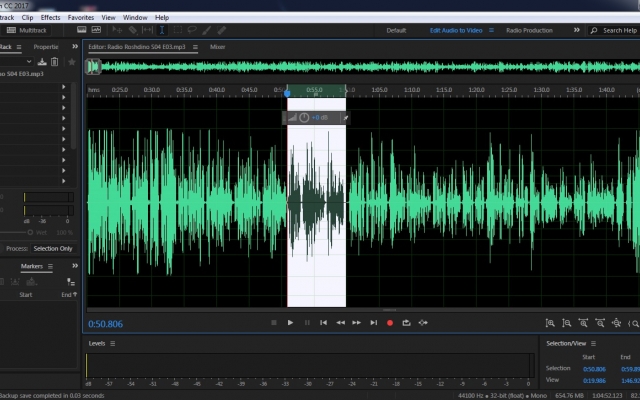Click the Zoom In Amplitude icon

(550, 323)
